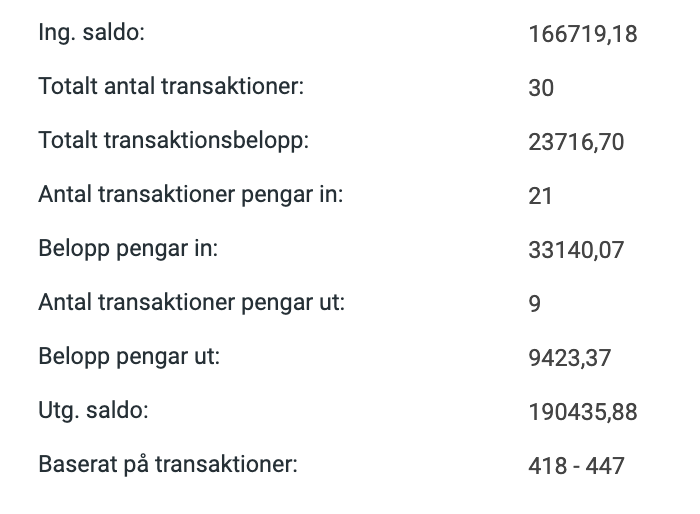Click the 'Belopp pengar ut:' label
This screenshot has height=514, width=700.
(x=129, y=356)
